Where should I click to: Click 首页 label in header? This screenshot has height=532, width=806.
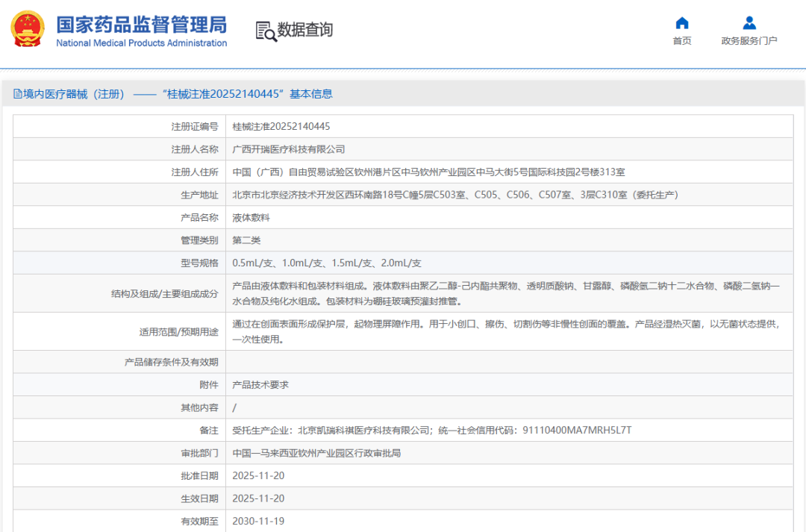681,40
